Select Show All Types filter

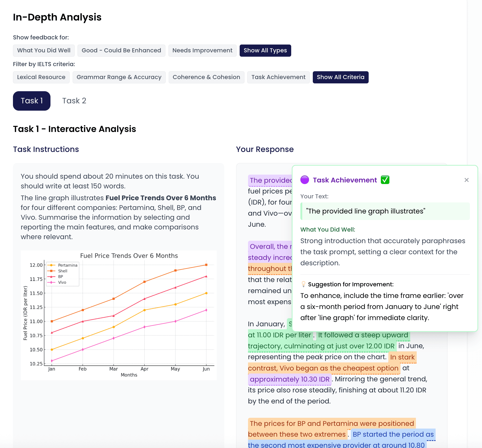tap(265, 50)
